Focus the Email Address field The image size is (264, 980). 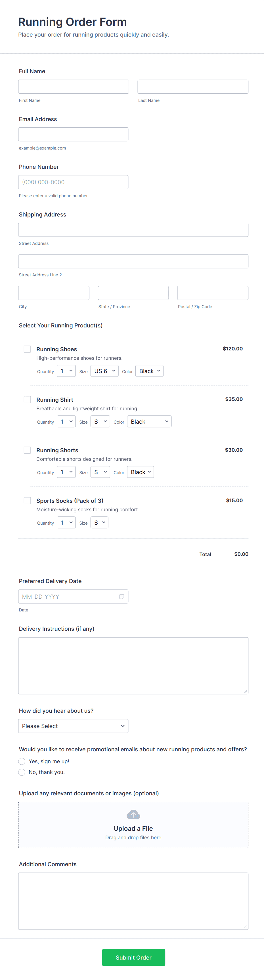point(73,134)
